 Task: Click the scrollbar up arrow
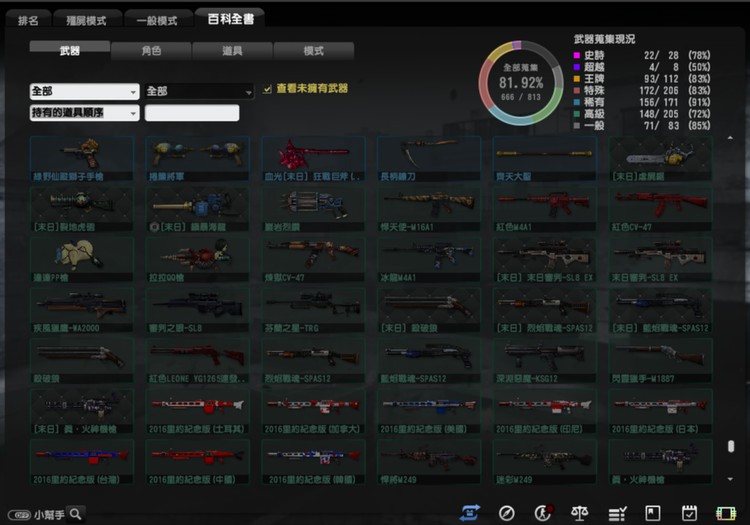(730, 139)
